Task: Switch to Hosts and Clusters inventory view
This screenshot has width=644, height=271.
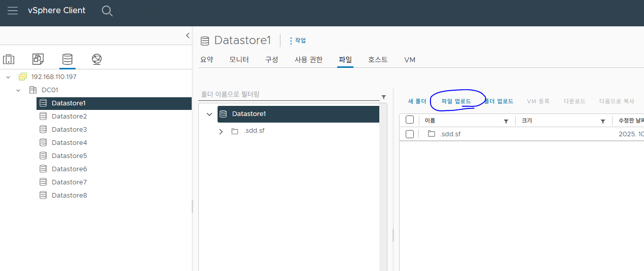Action: pyautogui.click(x=9, y=59)
